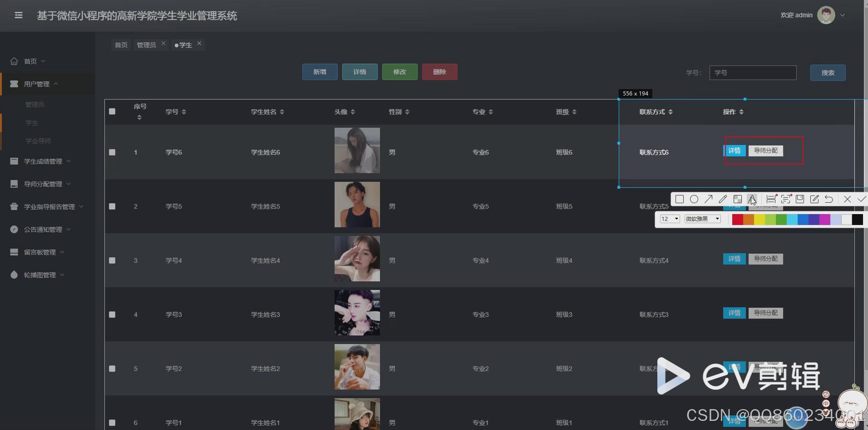Sort by the 学号 column arrows
This screenshot has height=430, width=868.
(184, 112)
